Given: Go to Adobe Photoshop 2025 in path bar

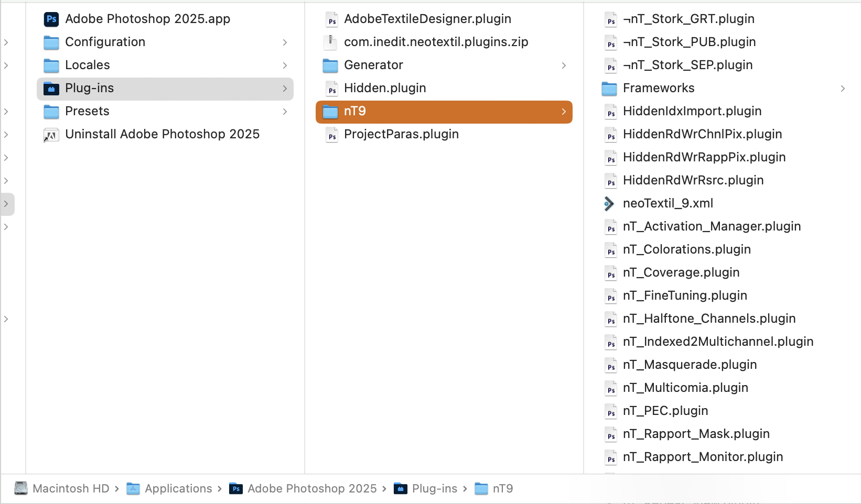Looking at the screenshot, I should (312, 489).
